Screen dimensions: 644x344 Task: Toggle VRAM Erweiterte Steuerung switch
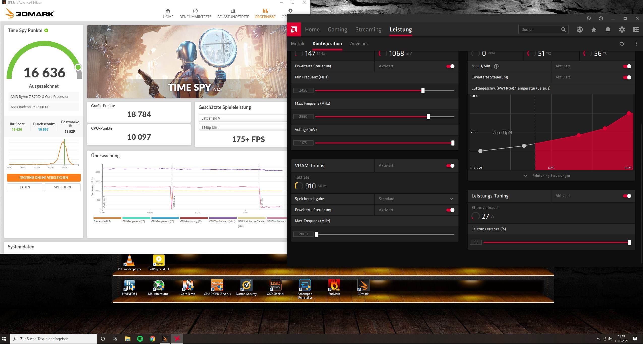click(450, 210)
